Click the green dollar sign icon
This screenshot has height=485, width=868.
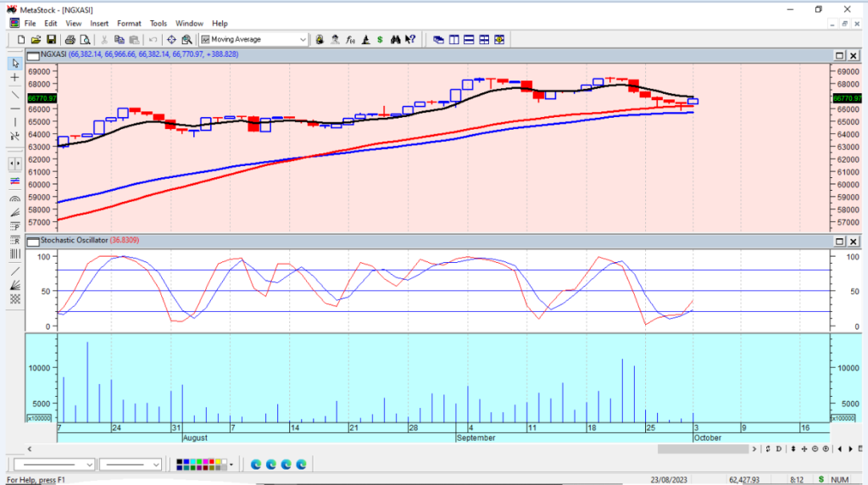(380, 40)
